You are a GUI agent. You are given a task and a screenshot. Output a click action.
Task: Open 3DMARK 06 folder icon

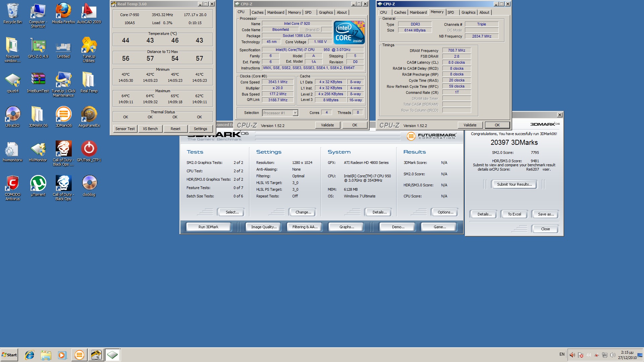click(38, 117)
